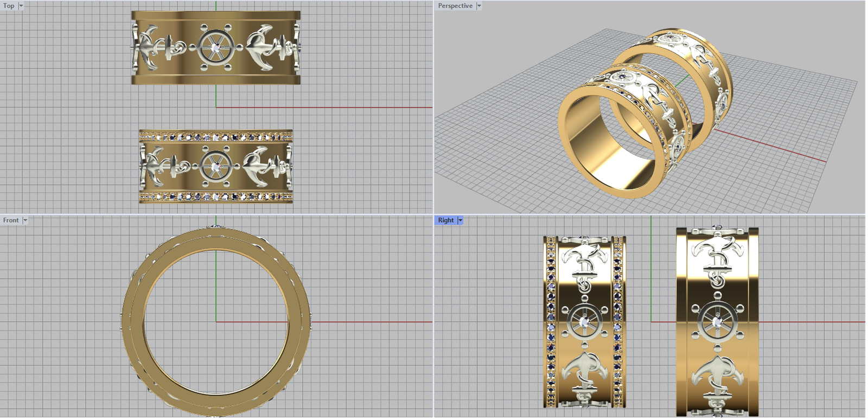Click the highlighted Right viewport title

point(445,220)
